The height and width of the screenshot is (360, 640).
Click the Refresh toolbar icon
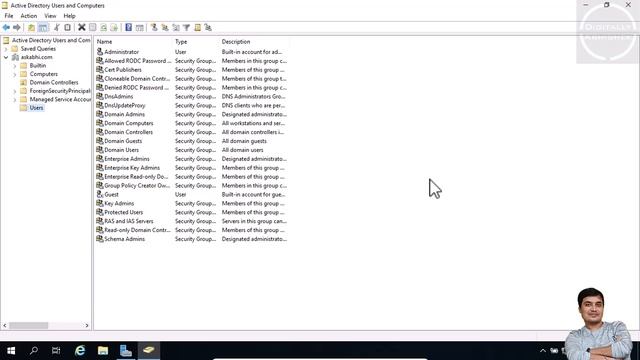[103, 27]
